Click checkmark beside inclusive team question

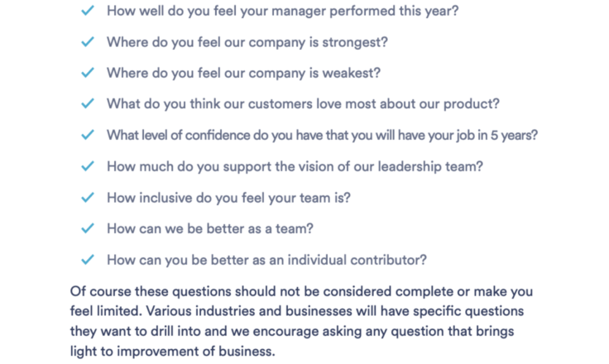[88, 198]
